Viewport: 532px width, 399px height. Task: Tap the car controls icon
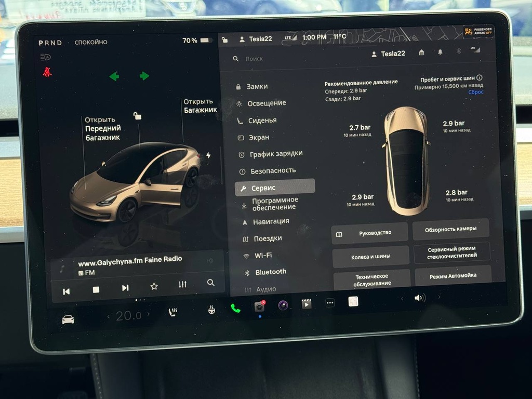[x=68, y=319]
